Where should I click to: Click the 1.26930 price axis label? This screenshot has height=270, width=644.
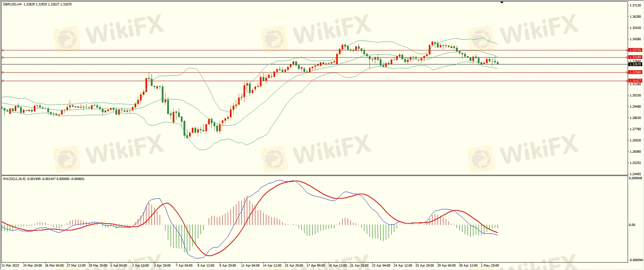tap(635, 140)
